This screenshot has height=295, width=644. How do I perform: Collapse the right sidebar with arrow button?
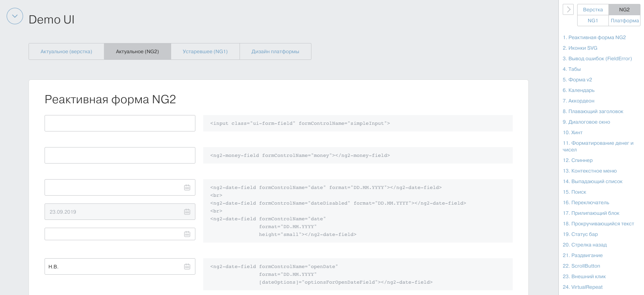tap(568, 9)
